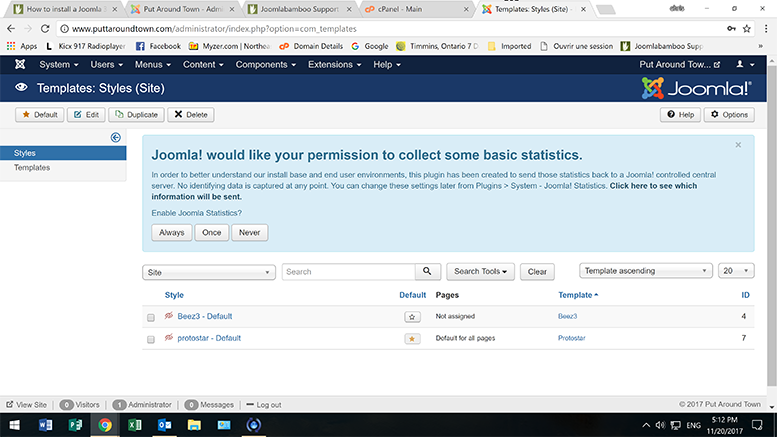Change the list limit 20 dropdown

coord(736,271)
